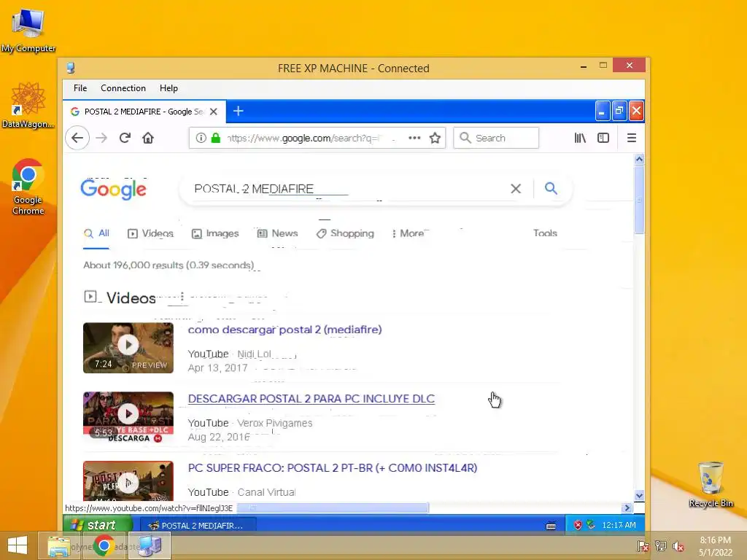
Task: Click the horizontal scrollbar right arrow
Action: (627, 508)
